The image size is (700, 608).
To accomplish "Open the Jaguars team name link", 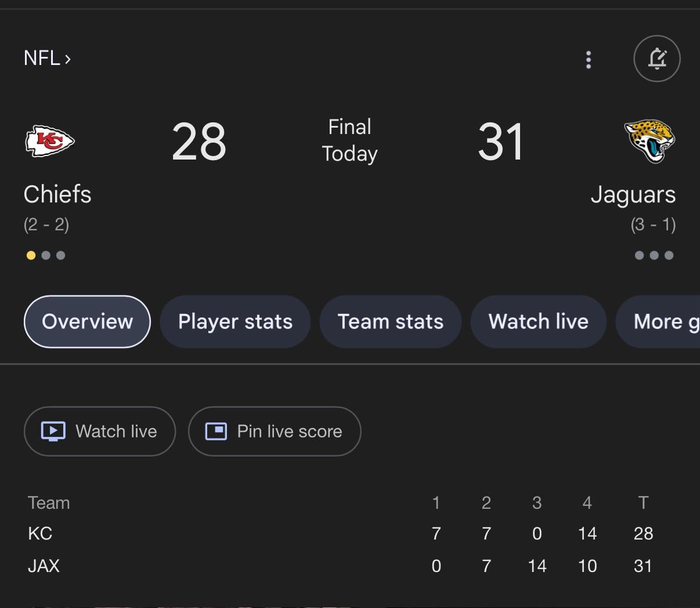I will 633,194.
